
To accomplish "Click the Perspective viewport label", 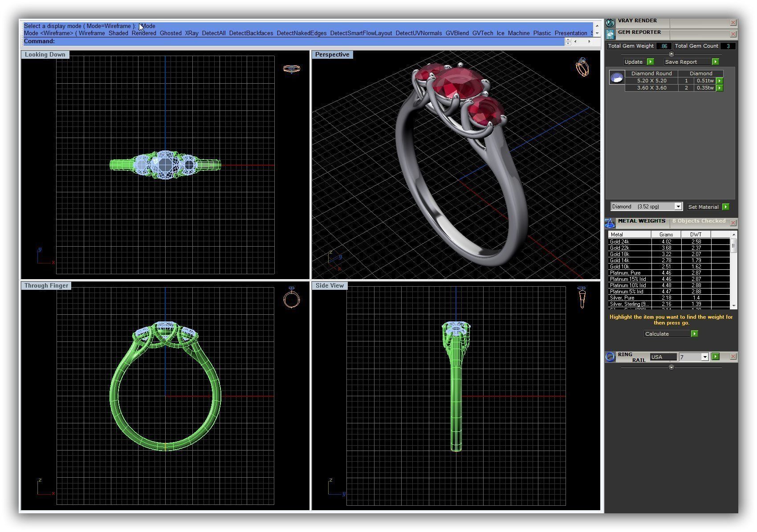I will coord(332,54).
